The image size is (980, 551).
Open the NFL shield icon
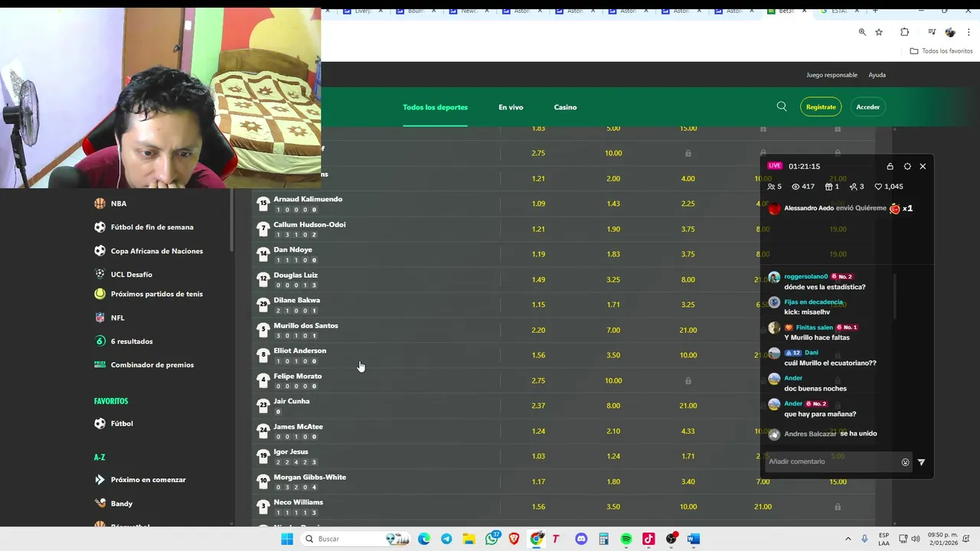[100, 318]
